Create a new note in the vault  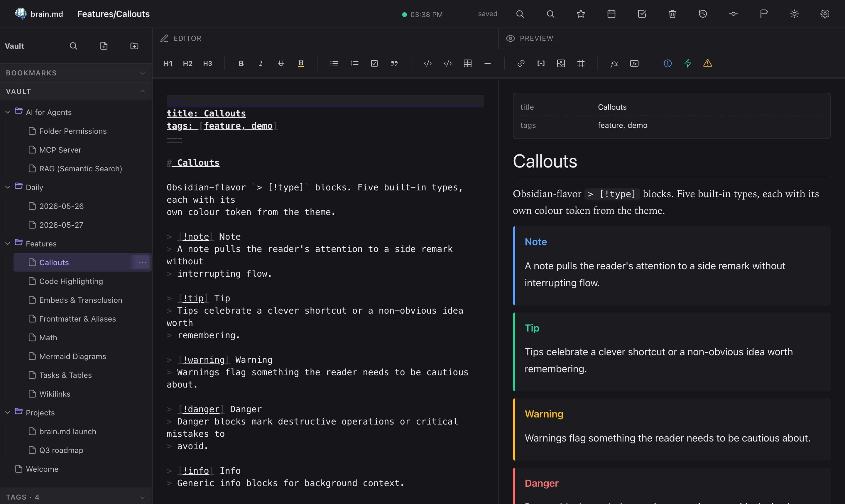pyautogui.click(x=104, y=46)
